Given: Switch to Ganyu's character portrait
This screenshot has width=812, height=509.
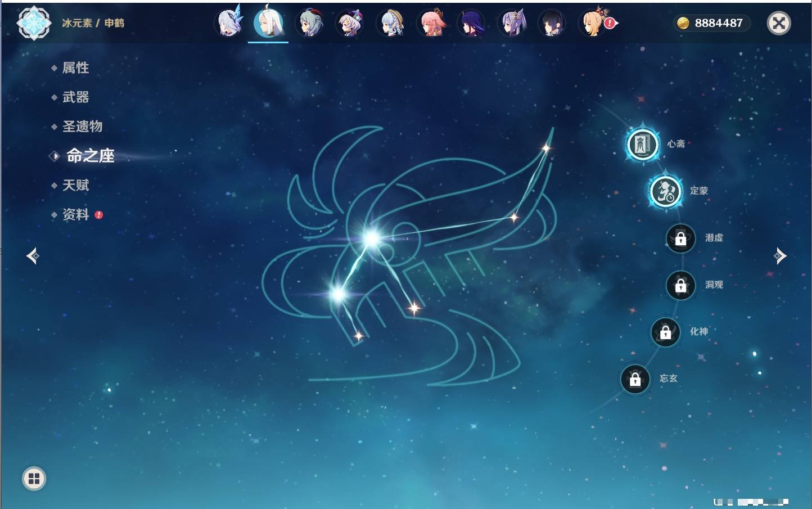Looking at the screenshot, I should [x=310, y=24].
